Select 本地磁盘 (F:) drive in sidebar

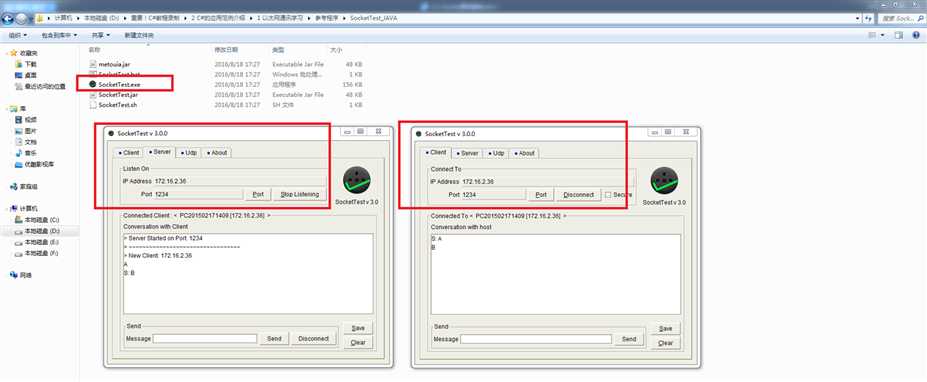[x=37, y=253]
